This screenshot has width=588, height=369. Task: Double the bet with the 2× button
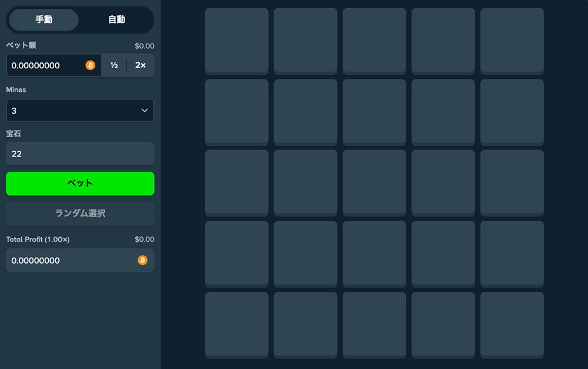[x=141, y=65]
